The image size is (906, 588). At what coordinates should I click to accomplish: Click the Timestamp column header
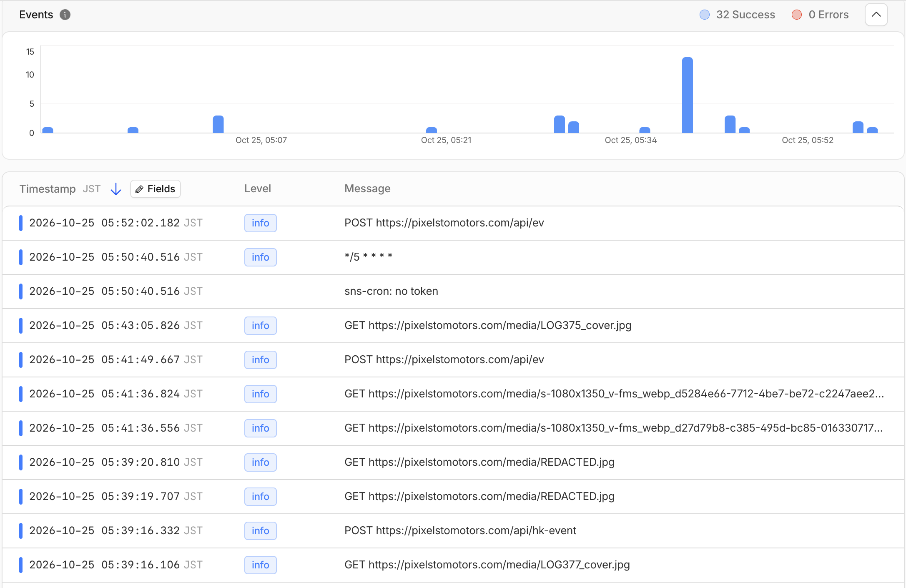click(x=48, y=189)
